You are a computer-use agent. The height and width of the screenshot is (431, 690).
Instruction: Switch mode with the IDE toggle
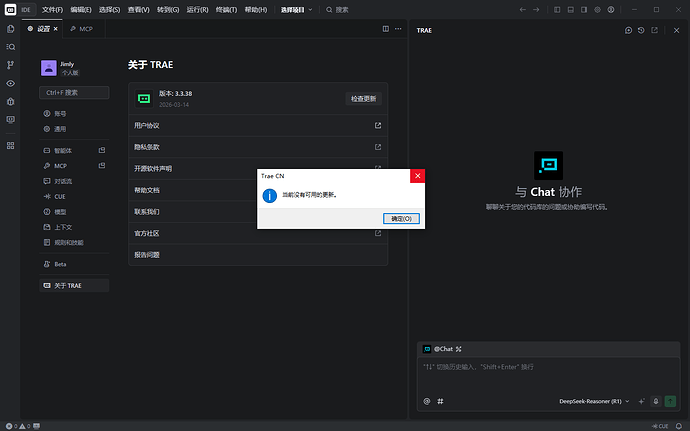26,10
